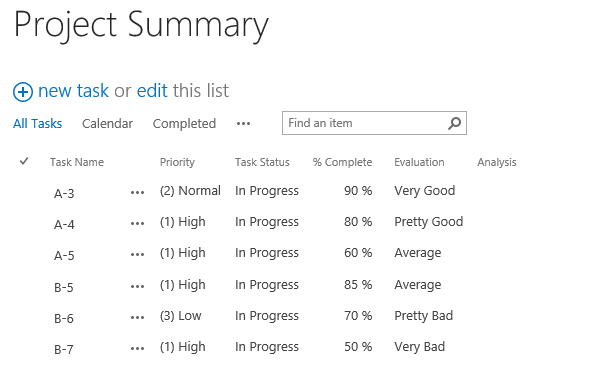616x387 pixels.
Task: Open the Priority column header dropdown
Action: tap(177, 162)
